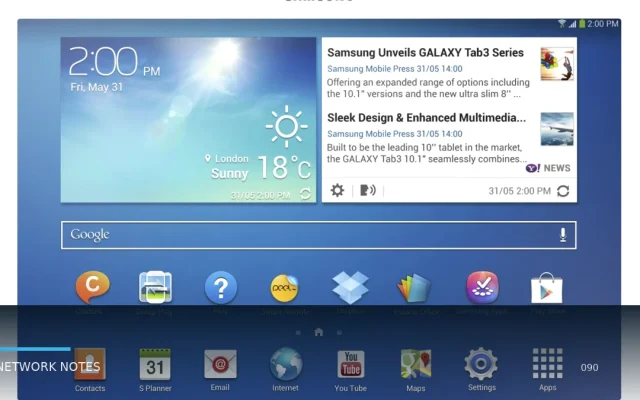Open the Dropbox app
640x400 pixels.
[350, 287]
